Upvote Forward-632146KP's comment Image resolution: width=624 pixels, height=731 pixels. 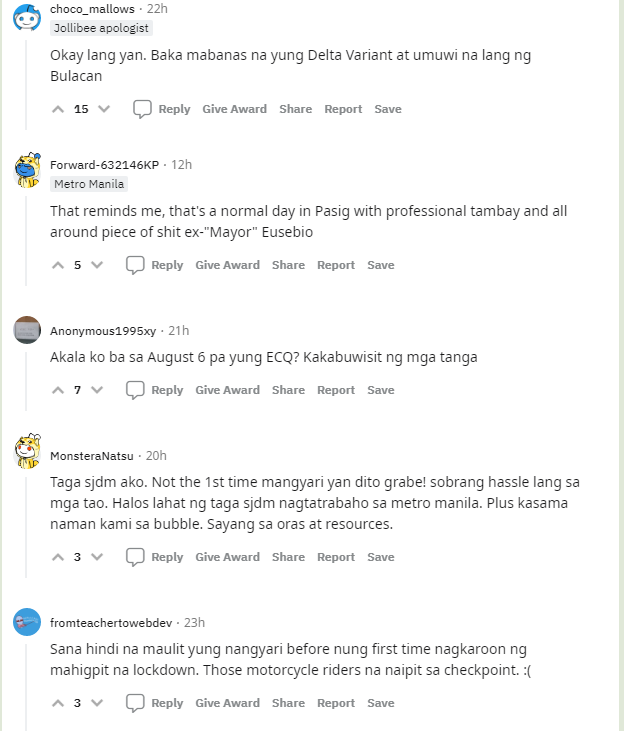[57, 265]
